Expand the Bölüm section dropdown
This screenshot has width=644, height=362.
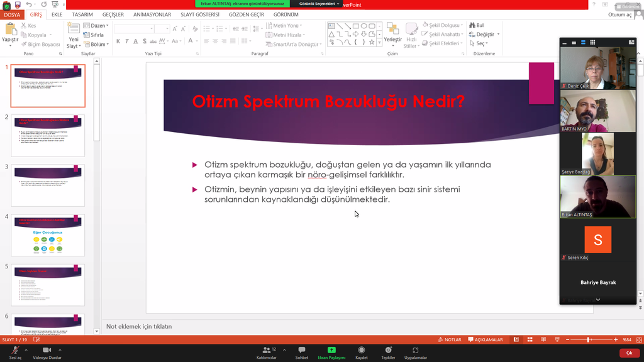click(97, 45)
